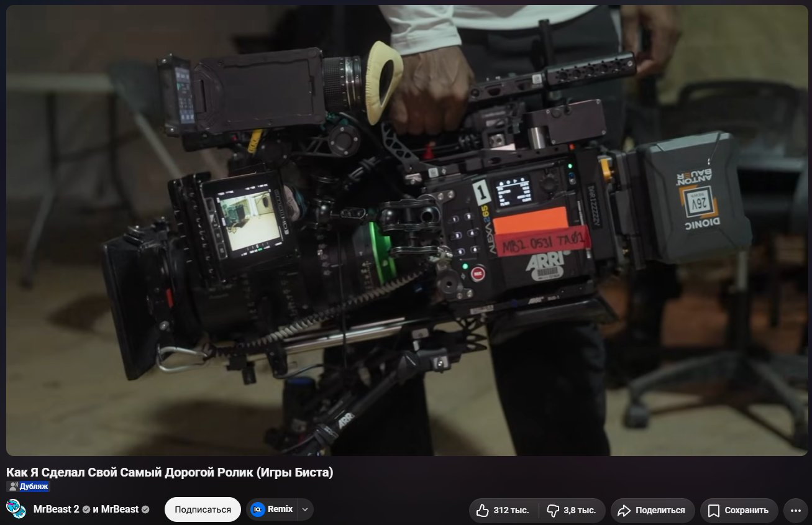Click the "Дубляж" dubbing badge
The height and width of the screenshot is (525, 812).
pos(28,486)
